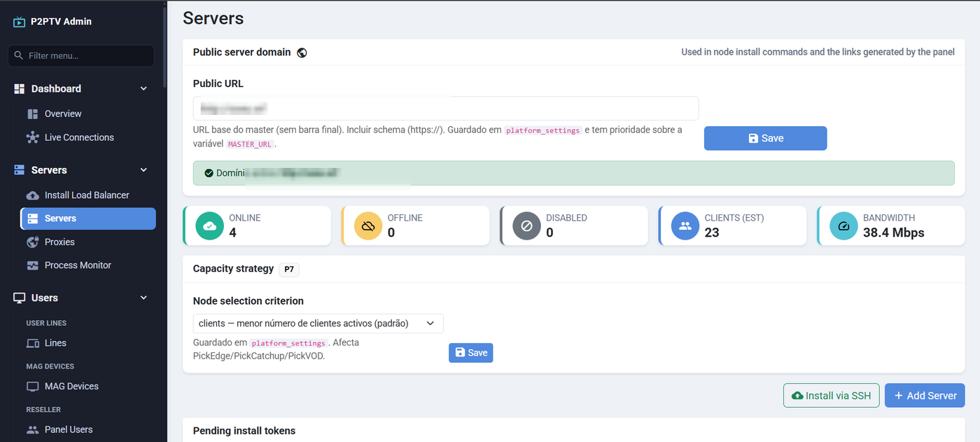Click the MAG Devices screen icon

(x=32, y=387)
